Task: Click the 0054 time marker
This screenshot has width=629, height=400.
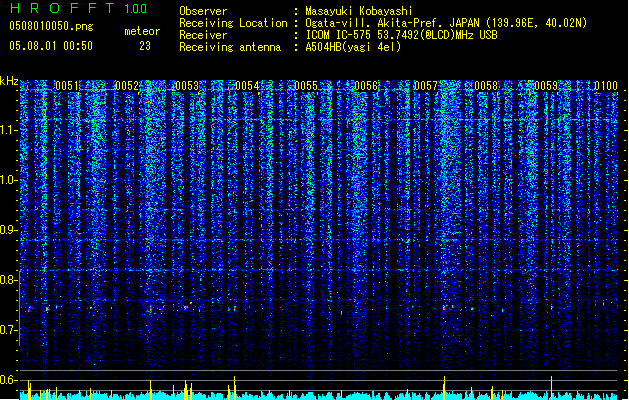Action: [x=247, y=86]
